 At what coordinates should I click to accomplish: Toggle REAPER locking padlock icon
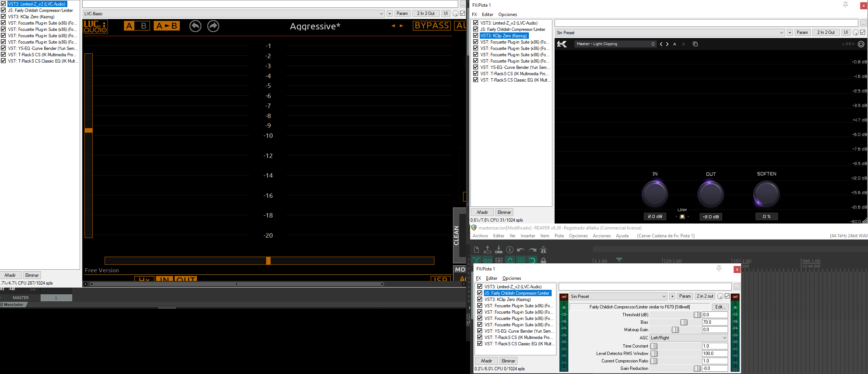coord(543,260)
